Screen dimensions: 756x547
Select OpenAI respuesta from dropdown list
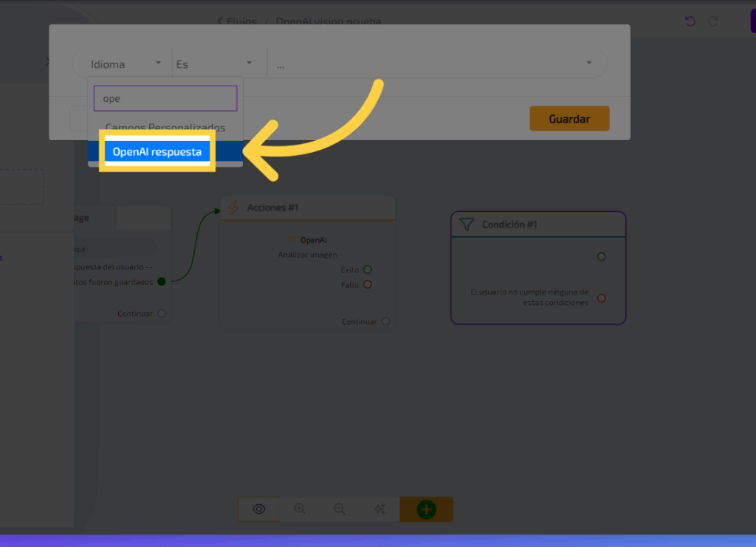point(157,152)
